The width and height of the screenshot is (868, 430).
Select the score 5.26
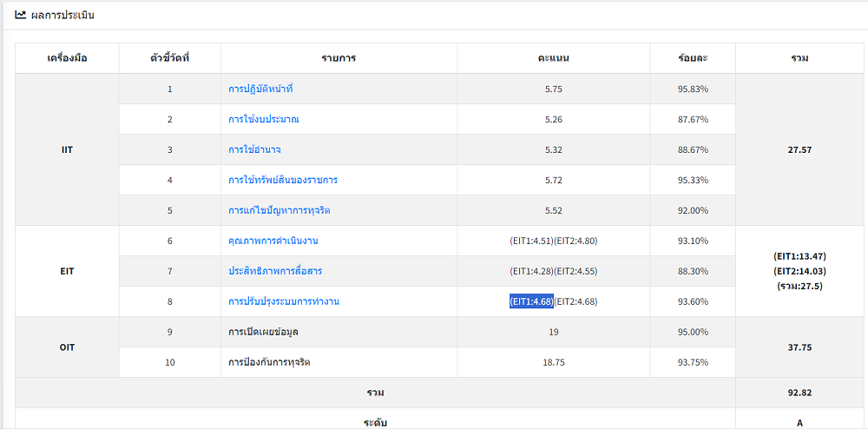(554, 119)
